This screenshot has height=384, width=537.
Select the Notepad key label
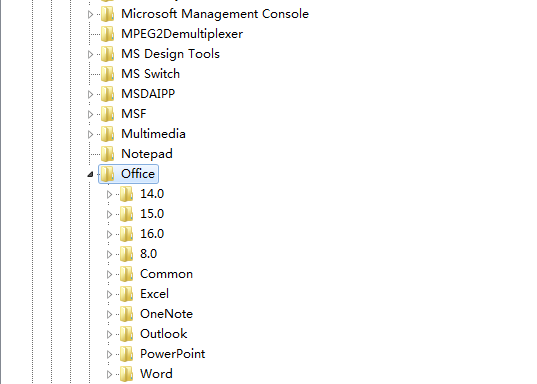[147, 154]
